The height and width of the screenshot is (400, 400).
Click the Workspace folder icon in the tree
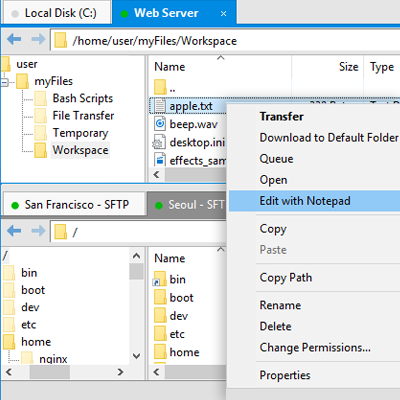point(40,150)
